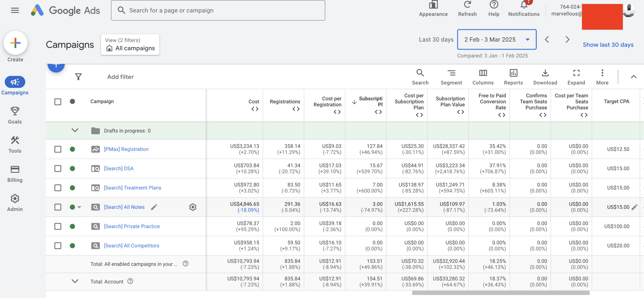
Task: Sort by Cost per Registration column
Action: pyautogui.click(x=327, y=102)
